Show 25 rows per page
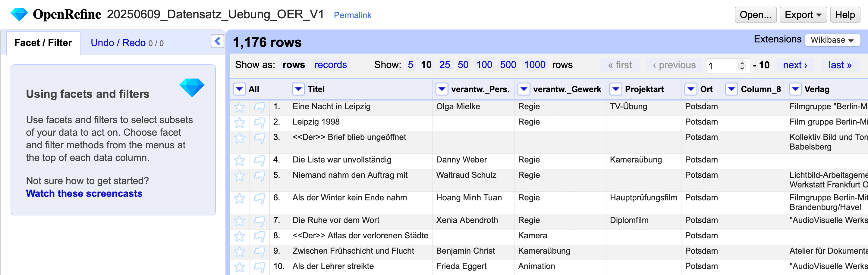The height and width of the screenshot is (275, 868). pos(445,65)
